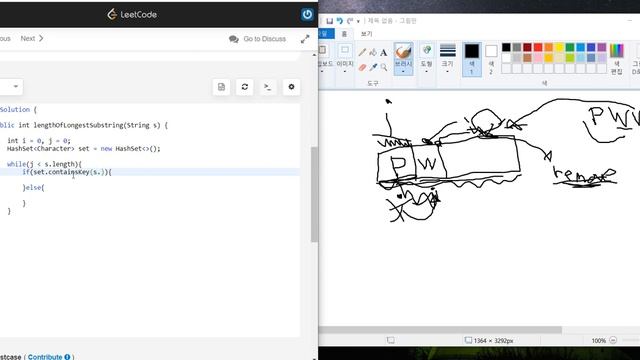Pick the gray color swatch
The height and width of the screenshot is (360, 640).
point(517,47)
